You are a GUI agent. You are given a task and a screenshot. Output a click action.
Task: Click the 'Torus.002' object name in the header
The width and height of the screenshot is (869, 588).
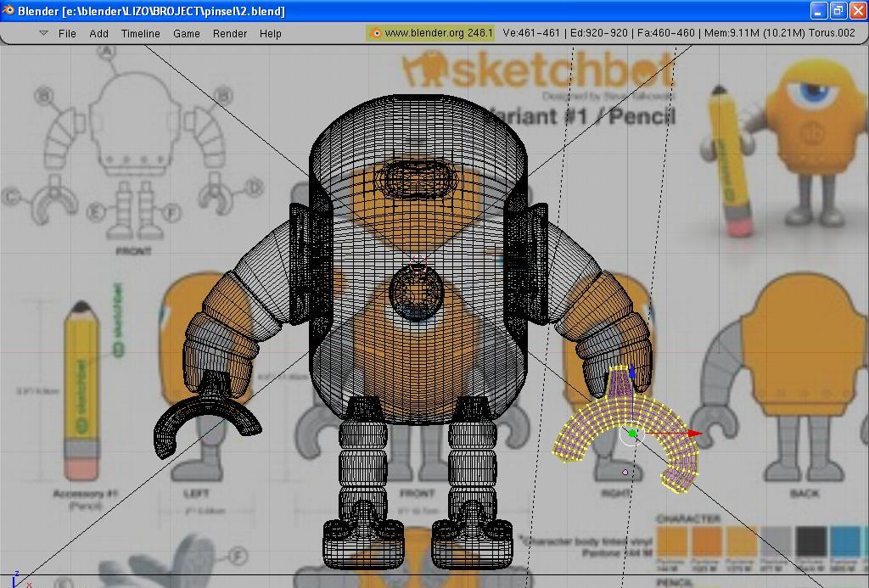pyautogui.click(x=832, y=33)
